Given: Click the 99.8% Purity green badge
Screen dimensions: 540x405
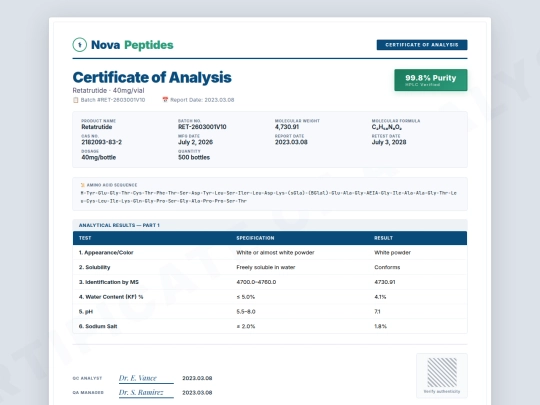Looking at the screenshot, I should pos(430,80).
